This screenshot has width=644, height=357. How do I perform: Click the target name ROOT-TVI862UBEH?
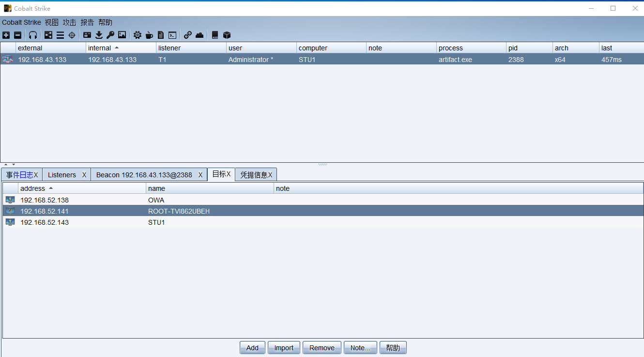tap(179, 211)
